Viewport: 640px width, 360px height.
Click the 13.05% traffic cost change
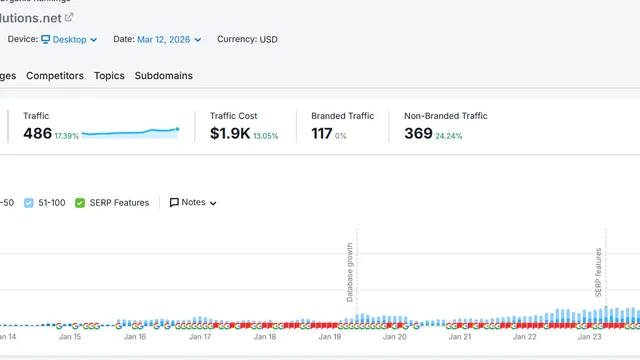click(x=266, y=136)
